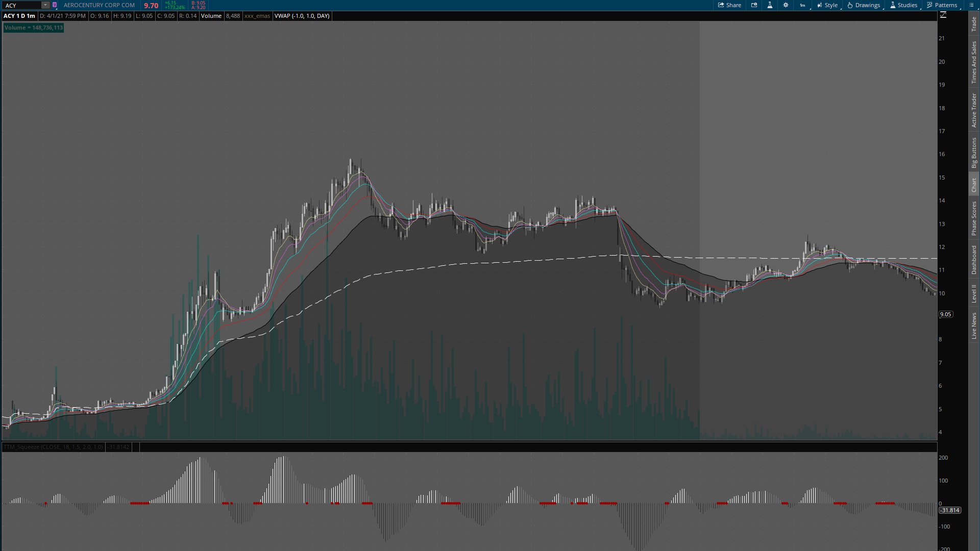The width and height of the screenshot is (980, 551).
Task: Click the VWAP study label
Action: tap(302, 16)
